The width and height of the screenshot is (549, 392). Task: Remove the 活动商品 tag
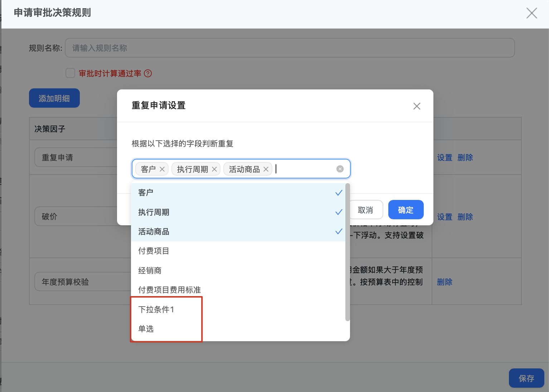pyautogui.click(x=266, y=169)
